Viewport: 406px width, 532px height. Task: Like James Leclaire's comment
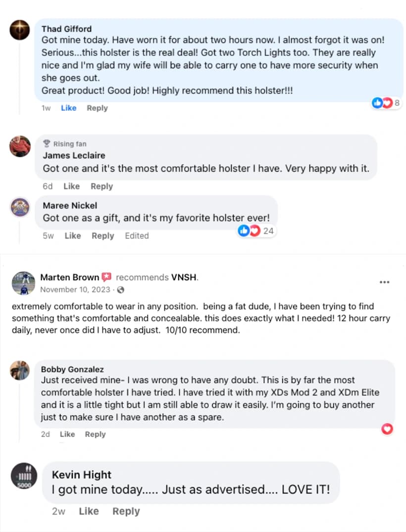click(x=71, y=186)
